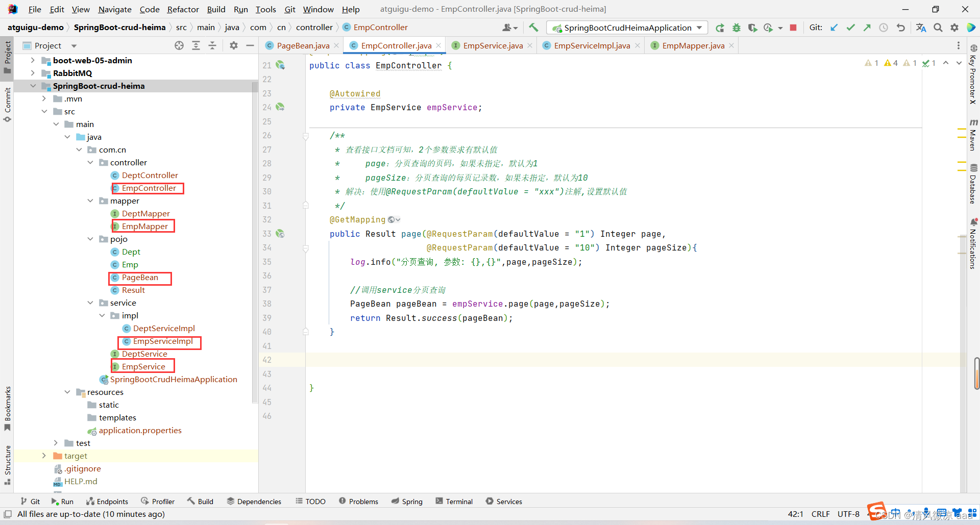Image resolution: width=980 pixels, height=525 pixels.
Task: Fold the Javadoc comment at line 26
Action: click(306, 136)
